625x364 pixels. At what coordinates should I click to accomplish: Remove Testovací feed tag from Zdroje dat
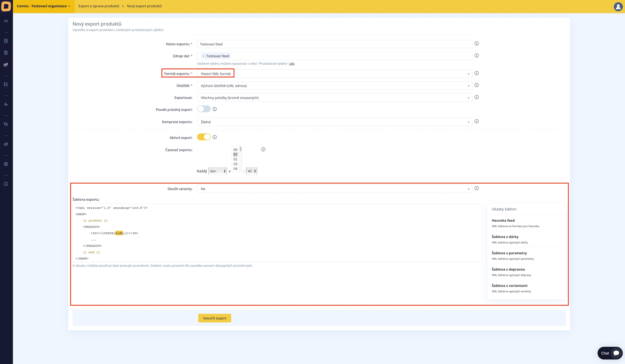tap(203, 56)
